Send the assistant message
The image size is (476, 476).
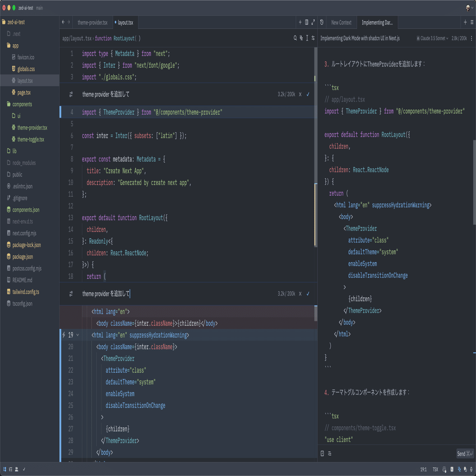[465, 453]
